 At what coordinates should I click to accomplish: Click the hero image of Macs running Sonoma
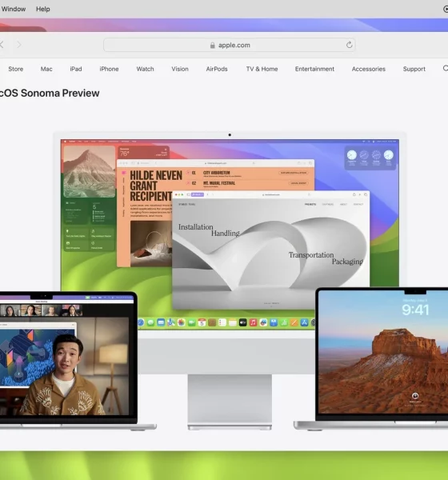tap(224, 281)
